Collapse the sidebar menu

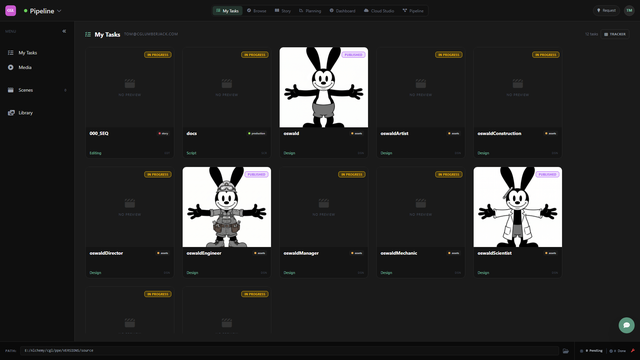(64, 31)
